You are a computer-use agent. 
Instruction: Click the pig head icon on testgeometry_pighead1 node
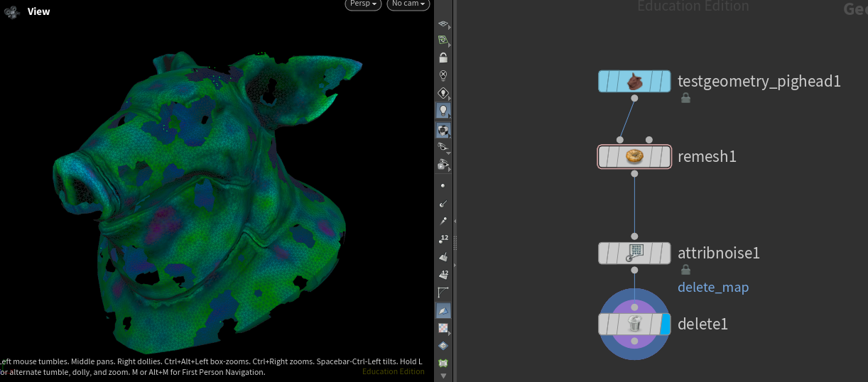pyautogui.click(x=634, y=82)
